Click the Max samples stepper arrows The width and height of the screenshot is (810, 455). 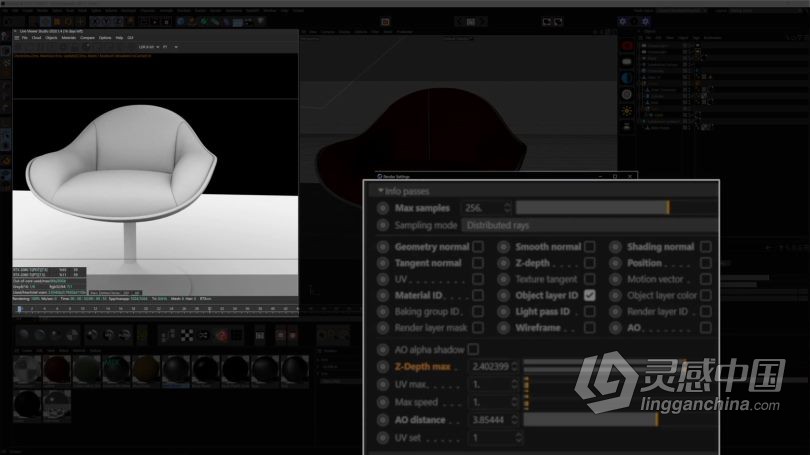pyautogui.click(x=507, y=208)
